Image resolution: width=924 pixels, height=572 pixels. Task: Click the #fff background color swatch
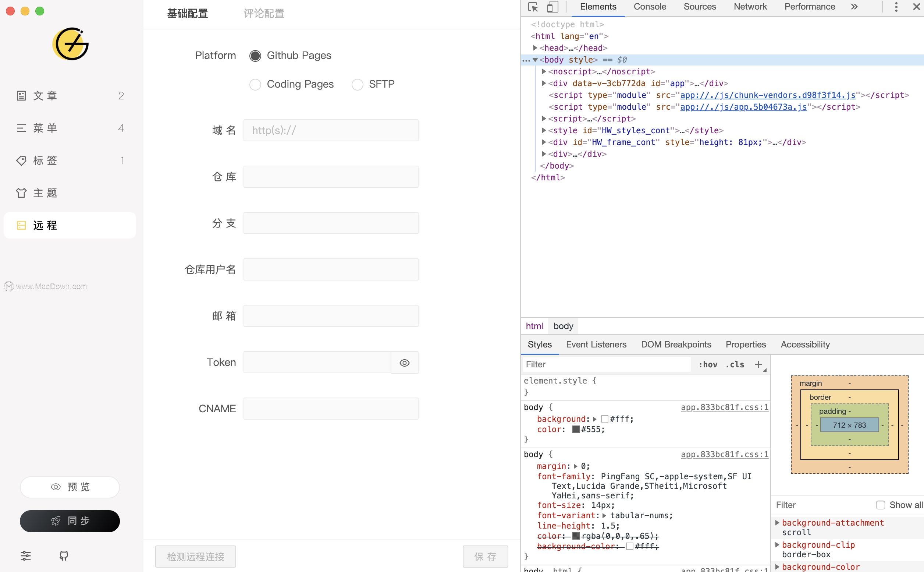click(x=604, y=419)
